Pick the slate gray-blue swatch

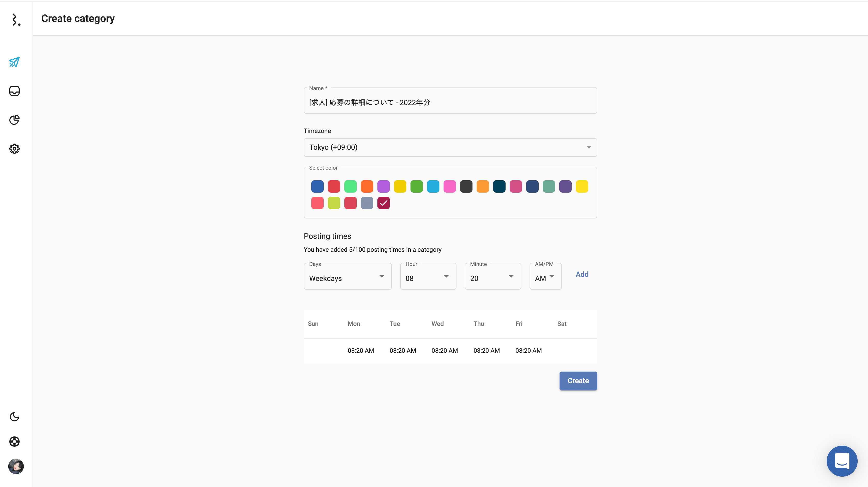(x=367, y=203)
